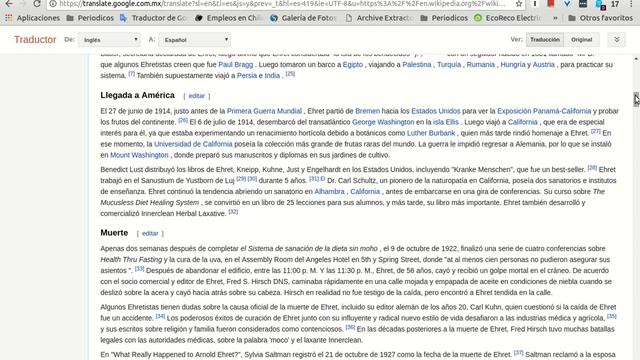This screenshot has height=360, width=640.
Task: Follow the Hungría link
Action: (513, 64)
